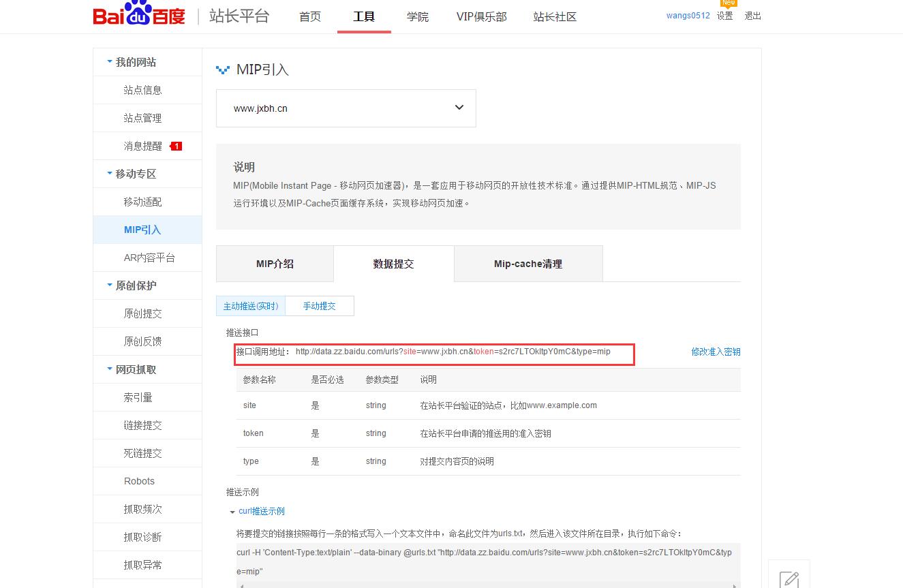Click the 'type' parameter name cell

click(251, 461)
